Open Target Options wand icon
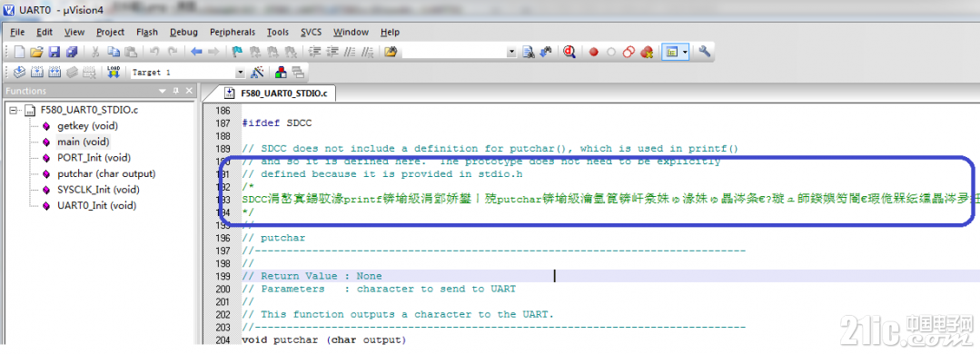This screenshot has width=980, height=354. click(x=258, y=73)
